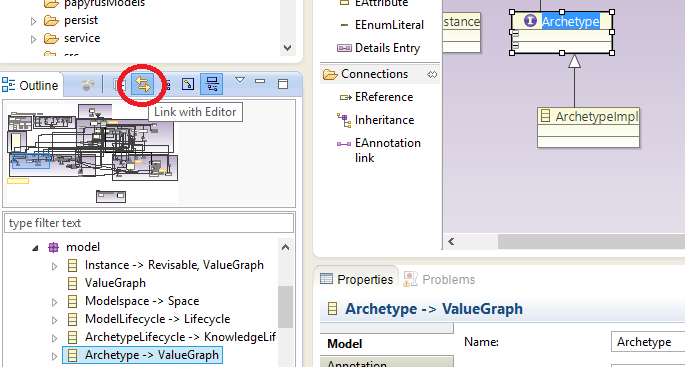685x367 pixels.
Task: Click the Modelspace class icon in outline
Action: click(73, 301)
